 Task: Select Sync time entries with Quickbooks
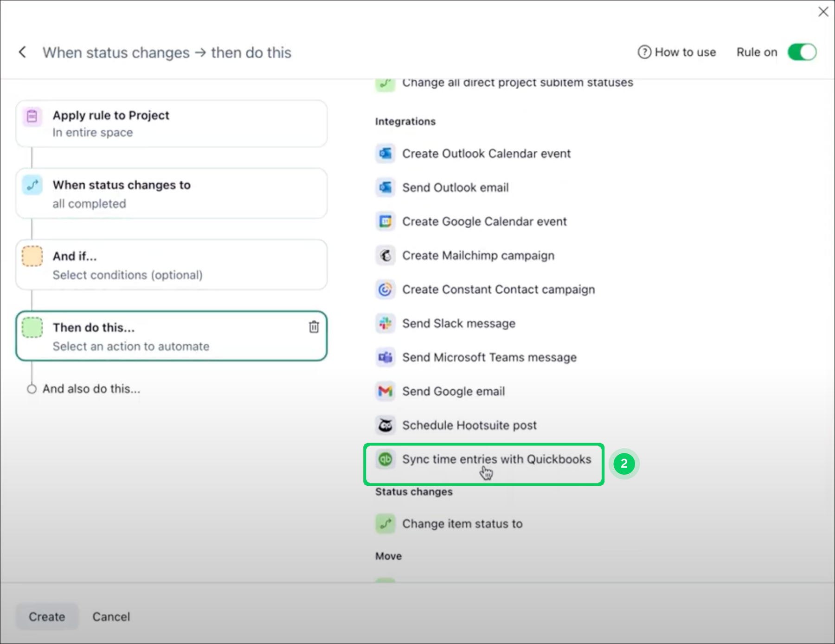coord(496,459)
